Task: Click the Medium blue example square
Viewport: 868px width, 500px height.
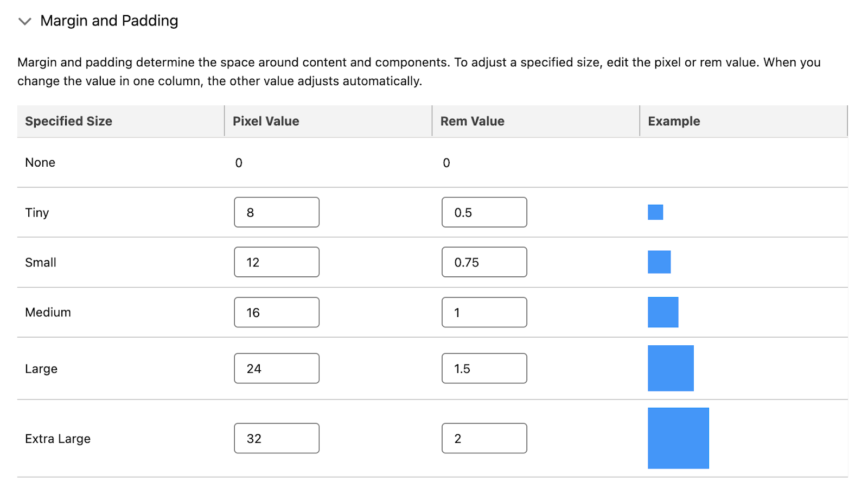Action: [x=663, y=312]
